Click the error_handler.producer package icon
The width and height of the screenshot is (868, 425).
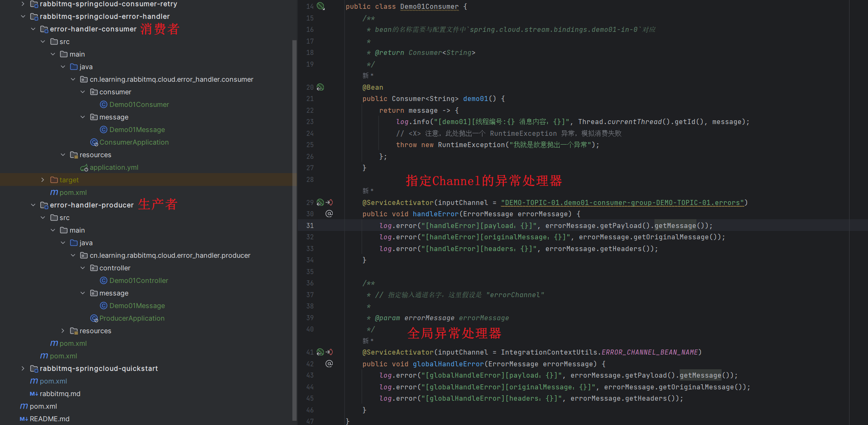click(84, 255)
